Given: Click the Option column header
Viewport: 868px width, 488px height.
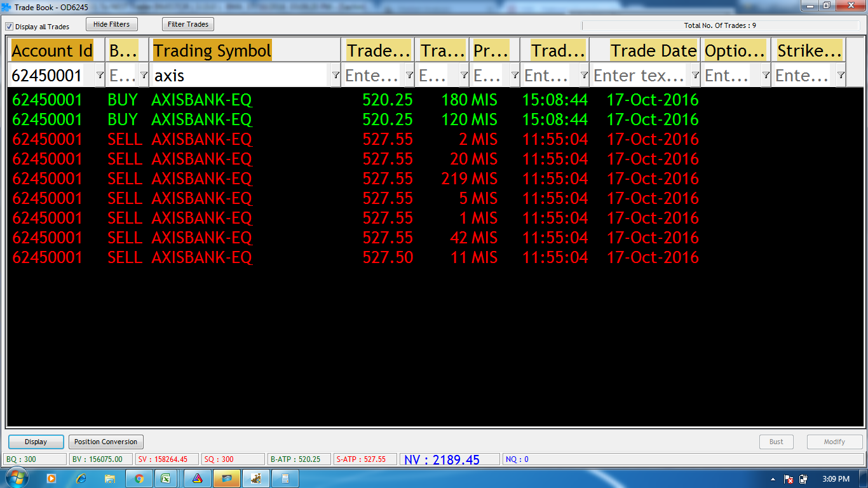Looking at the screenshot, I should [735, 51].
